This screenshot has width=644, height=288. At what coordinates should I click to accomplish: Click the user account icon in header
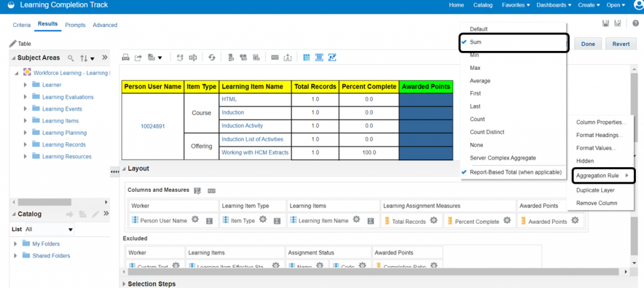click(640, 5)
